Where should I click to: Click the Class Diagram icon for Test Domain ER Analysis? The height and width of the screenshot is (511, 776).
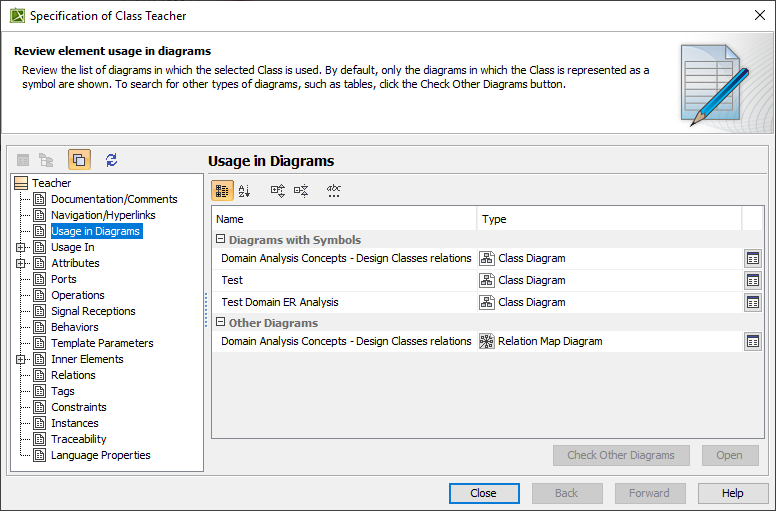[x=488, y=302]
